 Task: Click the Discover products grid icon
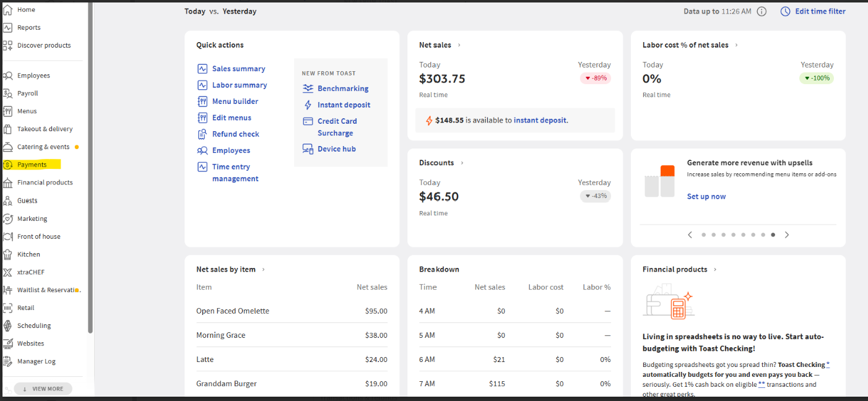tap(8, 45)
